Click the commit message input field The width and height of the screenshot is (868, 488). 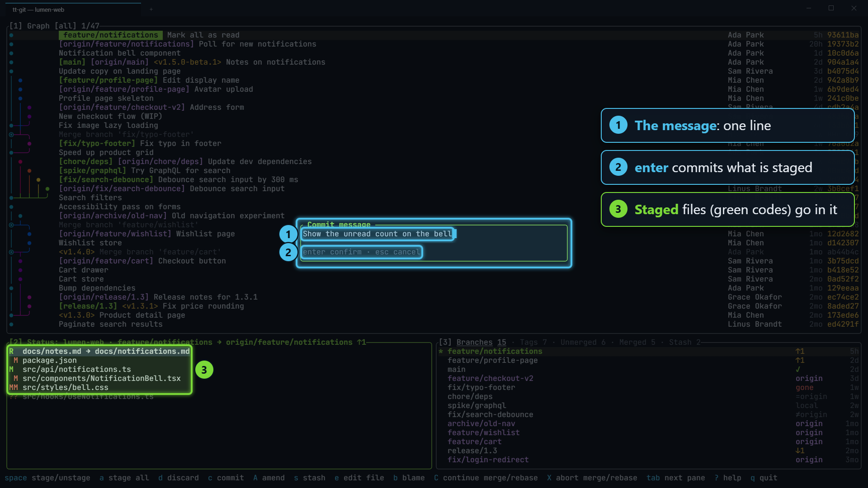(434, 234)
